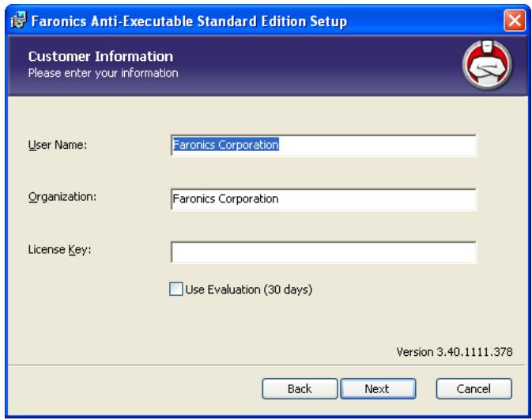Cancel the installation

point(474,389)
